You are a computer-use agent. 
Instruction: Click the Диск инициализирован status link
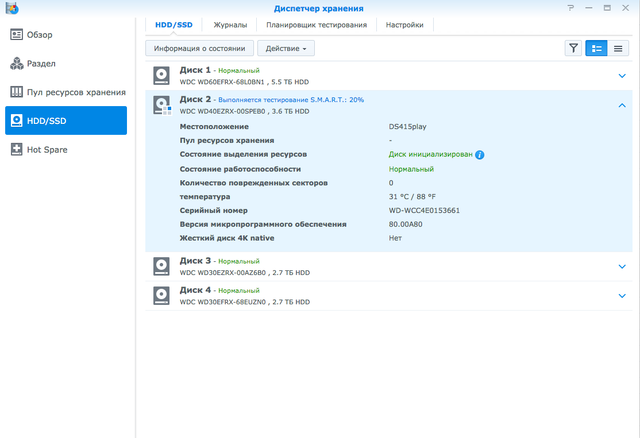(430, 154)
